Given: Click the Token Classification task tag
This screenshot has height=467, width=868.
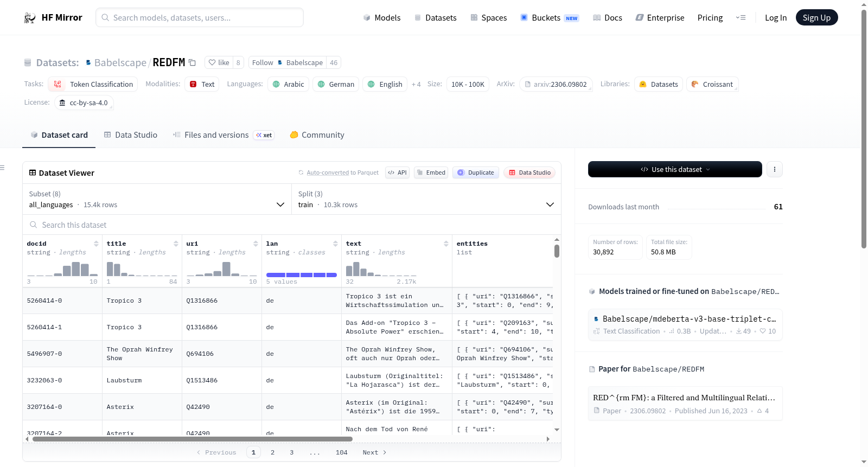Looking at the screenshot, I should tap(93, 84).
